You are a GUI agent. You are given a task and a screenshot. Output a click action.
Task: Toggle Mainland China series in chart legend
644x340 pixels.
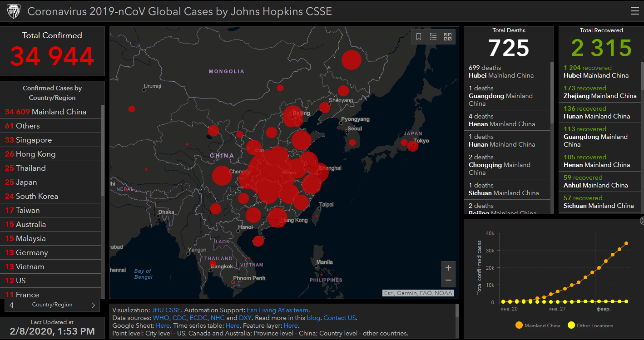click(x=538, y=325)
